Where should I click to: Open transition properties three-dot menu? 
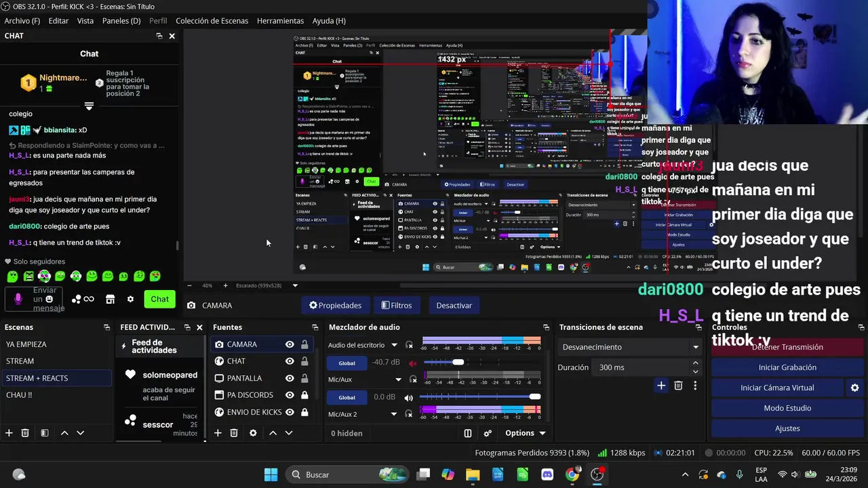click(x=695, y=386)
